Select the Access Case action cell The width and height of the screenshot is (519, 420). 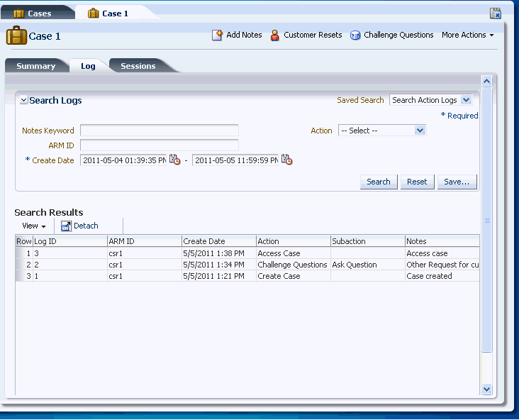294,253
